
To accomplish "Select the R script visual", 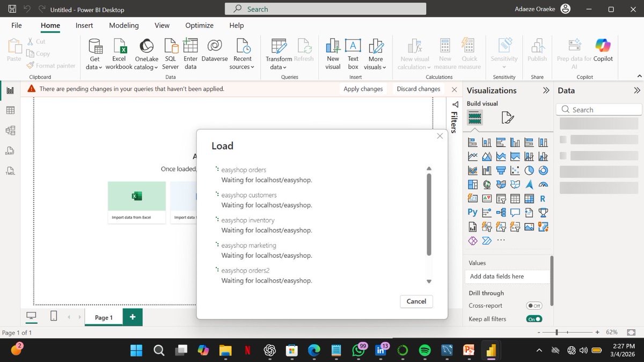I will (543, 198).
